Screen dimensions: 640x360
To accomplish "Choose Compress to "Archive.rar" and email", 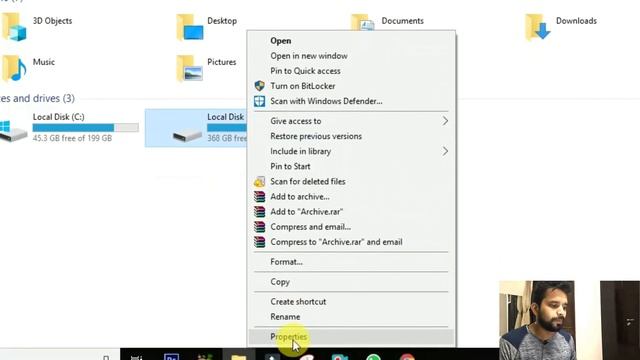I will tap(351, 242).
